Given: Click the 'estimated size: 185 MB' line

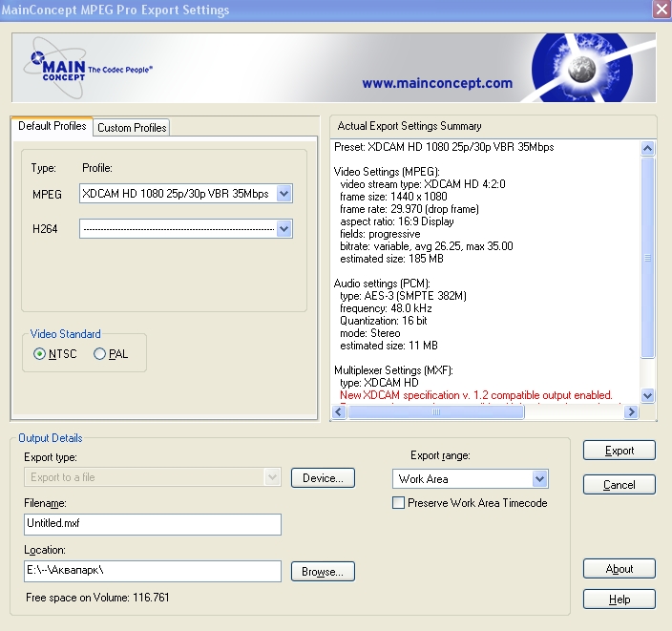Looking at the screenshot, I should (391, 259).
